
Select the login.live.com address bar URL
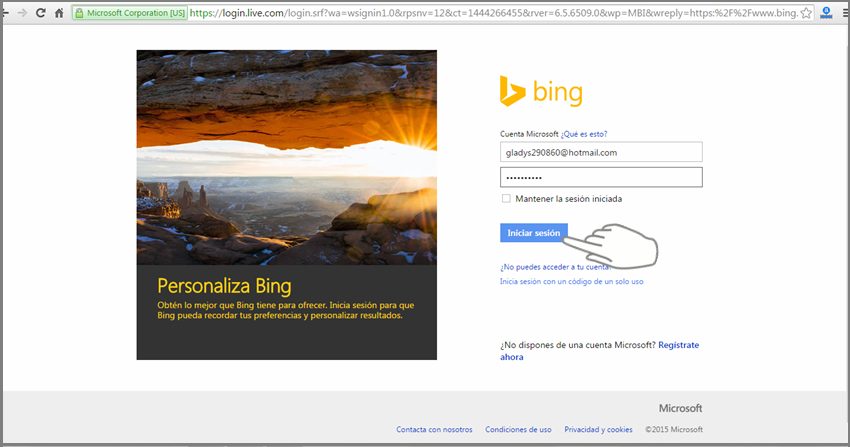tap(493, 12)
